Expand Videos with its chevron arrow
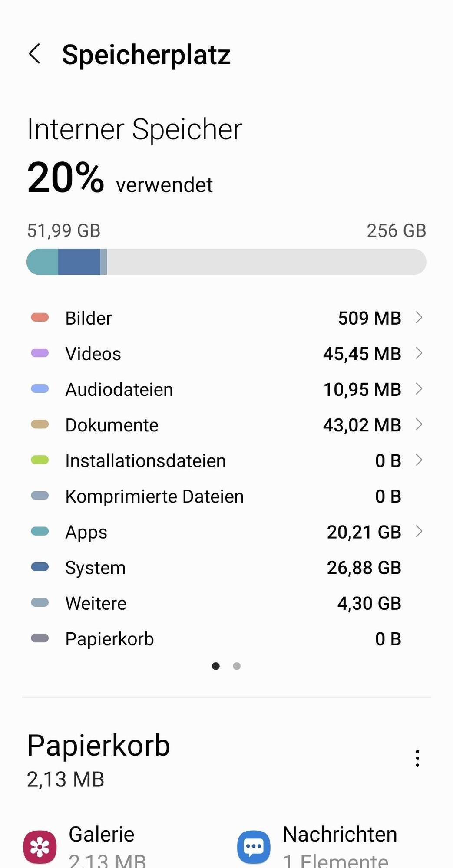Viewport: 453px width, 868px height. pos(419,353)
